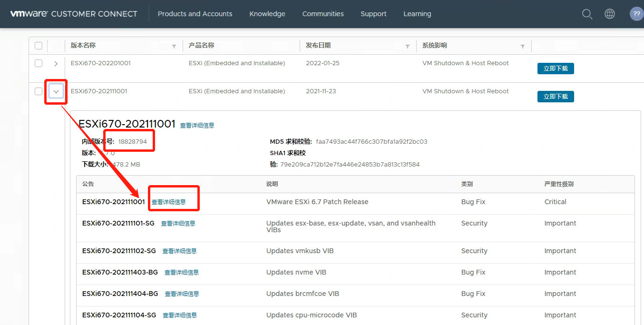Expand the ESXi670-202201001 row
644x325 pixels.
coord(56,63)
